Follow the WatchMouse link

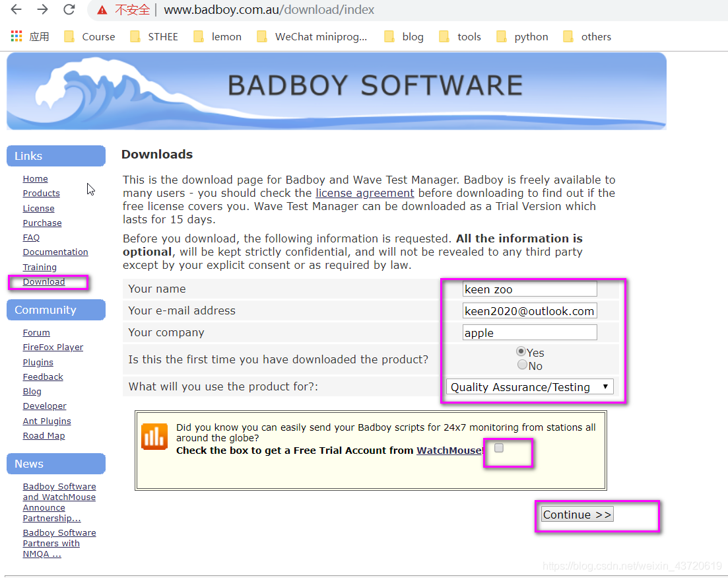coord(449,451)
